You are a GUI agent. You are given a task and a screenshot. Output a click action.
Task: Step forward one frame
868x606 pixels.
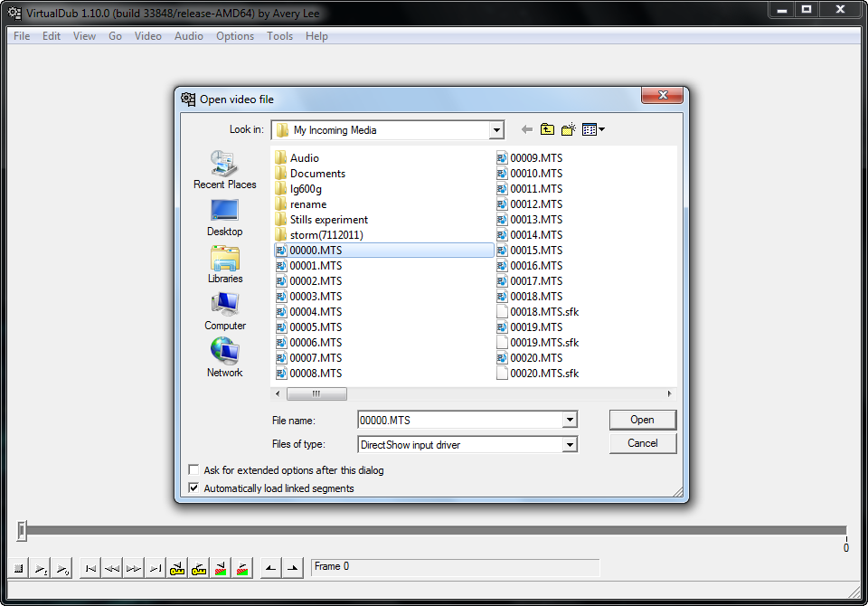tap(134, 568)
